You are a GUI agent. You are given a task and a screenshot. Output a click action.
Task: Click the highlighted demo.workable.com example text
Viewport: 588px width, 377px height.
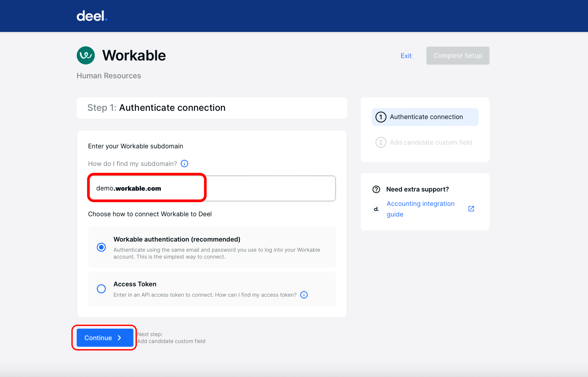click(x=128, y=188)
